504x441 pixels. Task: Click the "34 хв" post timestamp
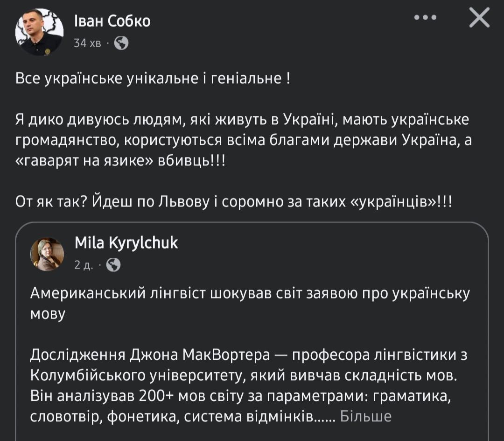point(87,43)
